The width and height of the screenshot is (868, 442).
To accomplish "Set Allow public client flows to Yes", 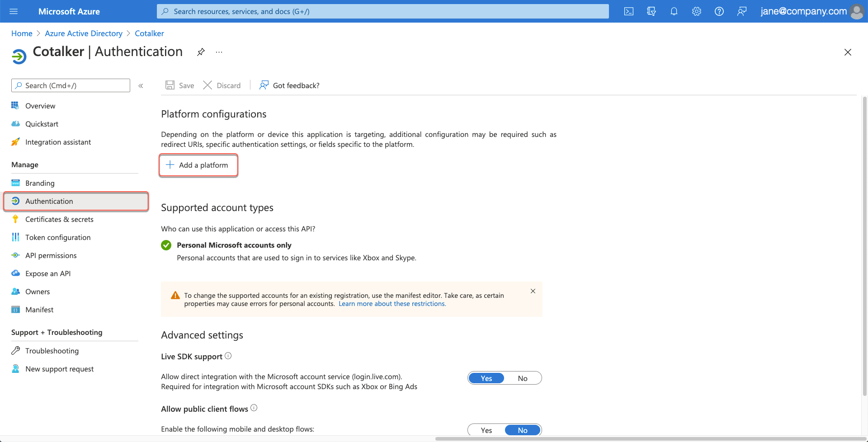I will [x=486, y=430].
